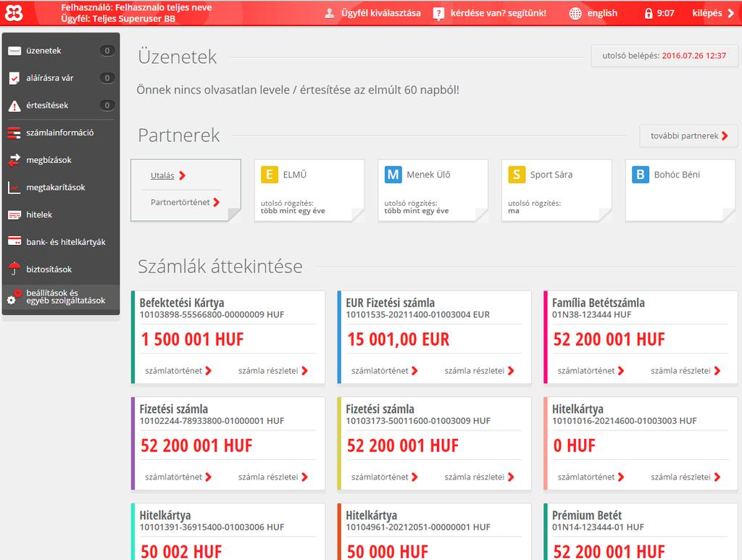This screenshot has width=742, height=560.
Task: Click kérdése van? segítünk! help link
Action: tap(499, 13)
